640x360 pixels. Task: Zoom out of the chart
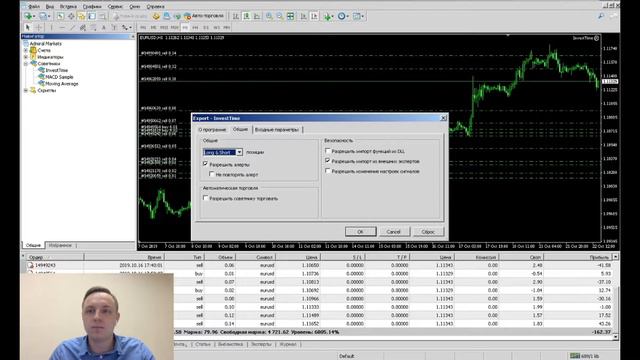click(x=280, y=16)
